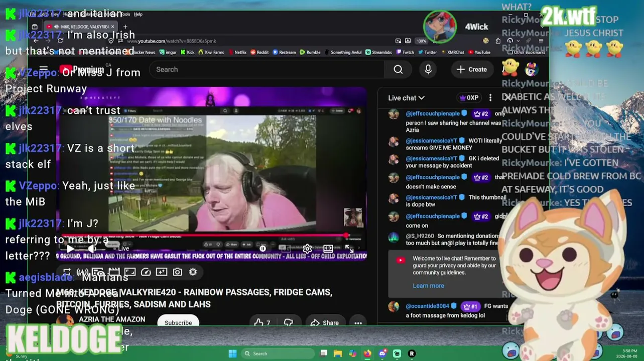Play the video with the play button

pyautogui.click(x=70, y=248)
